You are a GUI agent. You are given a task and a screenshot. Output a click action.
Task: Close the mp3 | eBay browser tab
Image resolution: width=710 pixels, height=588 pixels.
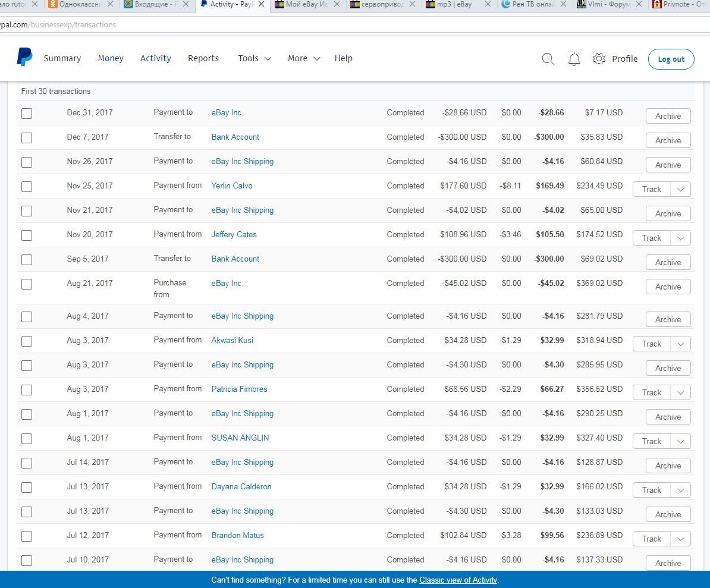coord(488,4)
